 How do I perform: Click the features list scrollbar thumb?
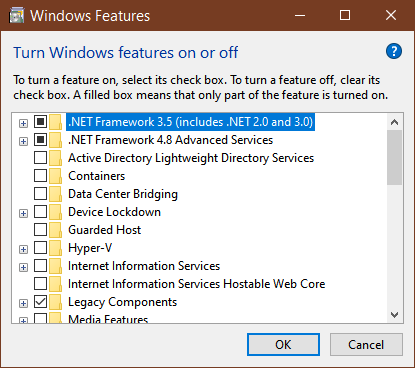coord(395,157)
